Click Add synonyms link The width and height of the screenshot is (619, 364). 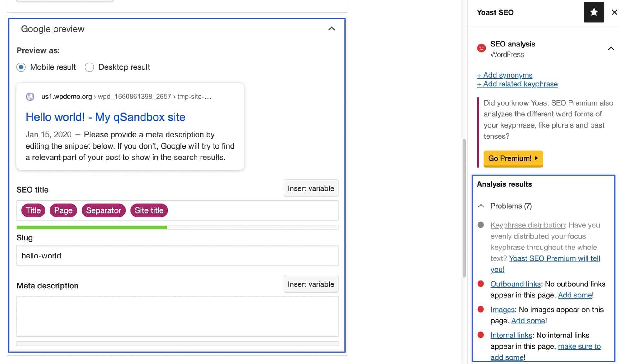(504, 75)
